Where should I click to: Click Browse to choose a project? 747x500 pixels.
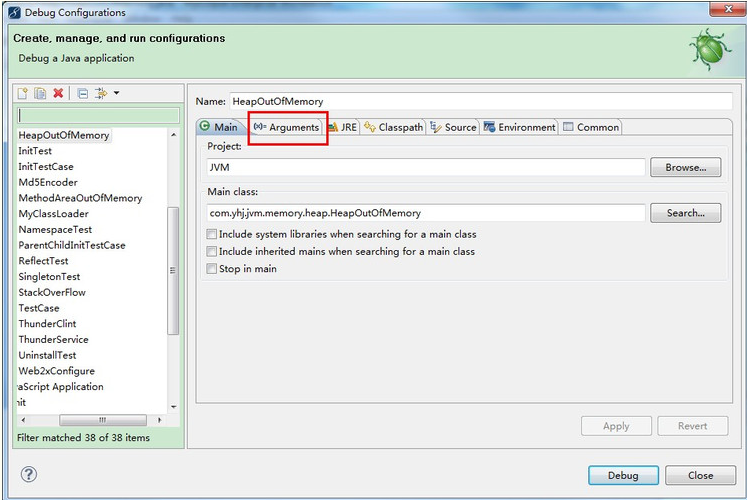pyautogui.click(x=686, y=168)
